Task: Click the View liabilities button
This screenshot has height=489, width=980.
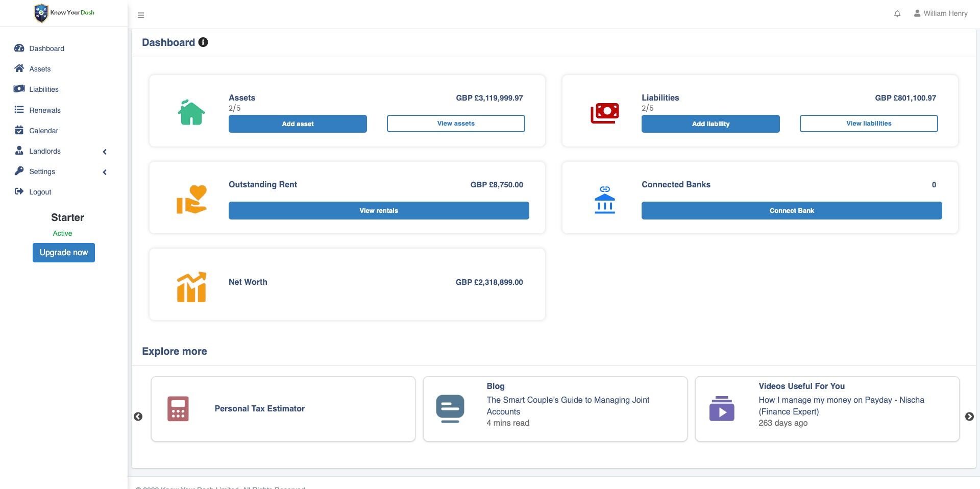Action: (869, 124)
